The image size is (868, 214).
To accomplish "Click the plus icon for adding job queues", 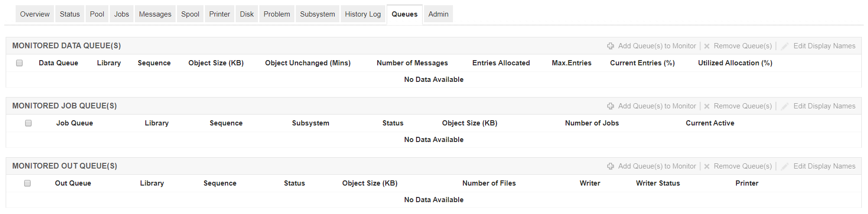I will point(611,106).
